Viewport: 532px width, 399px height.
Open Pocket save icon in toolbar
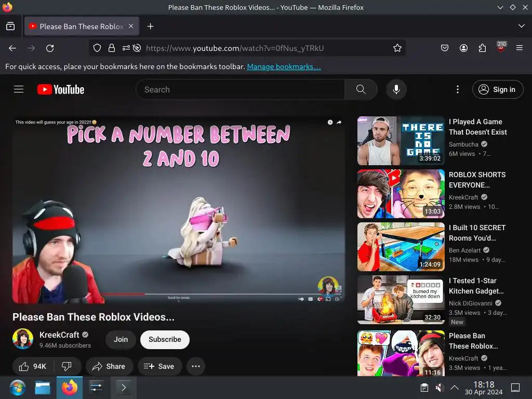(x=445, y=48)
